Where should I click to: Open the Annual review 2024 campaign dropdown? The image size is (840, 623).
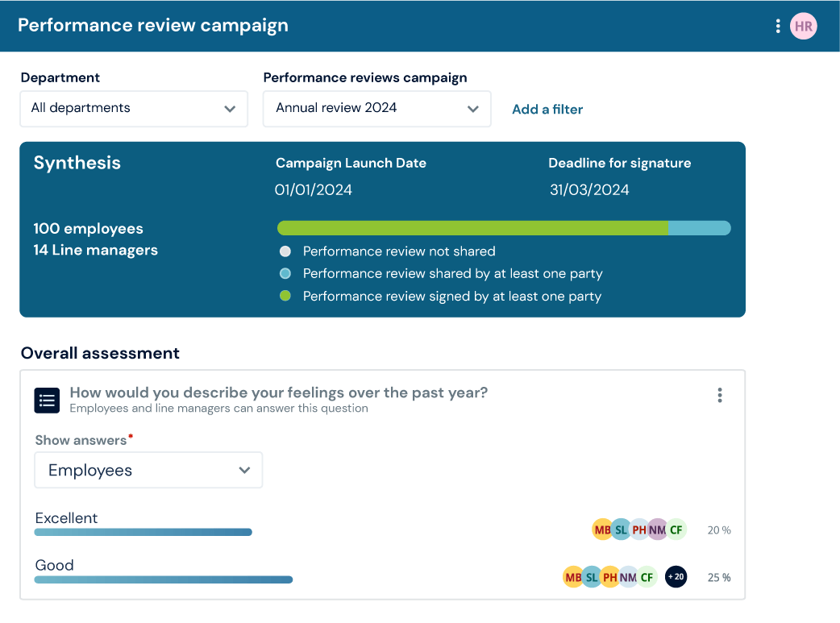[376, 108]
